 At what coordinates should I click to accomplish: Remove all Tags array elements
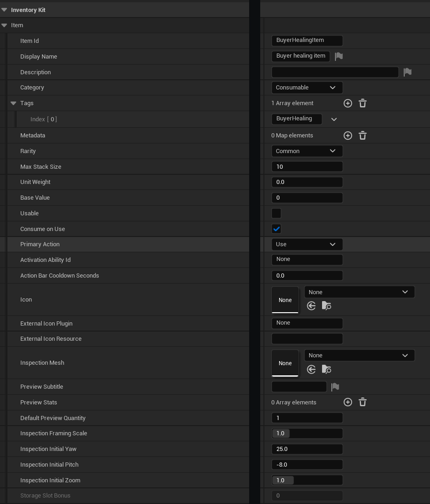click(x=363, y=103)
